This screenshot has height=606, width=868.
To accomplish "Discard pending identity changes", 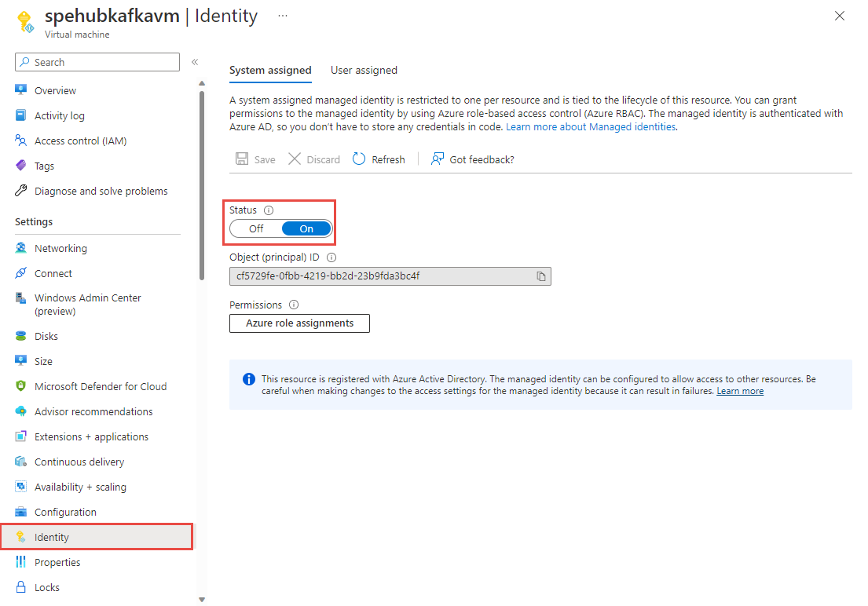I will 313,159.
